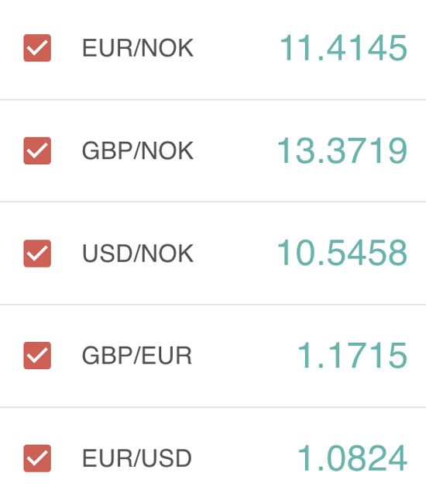Click the white checkmark beside EUR/NOK

[x=37, y=48]
